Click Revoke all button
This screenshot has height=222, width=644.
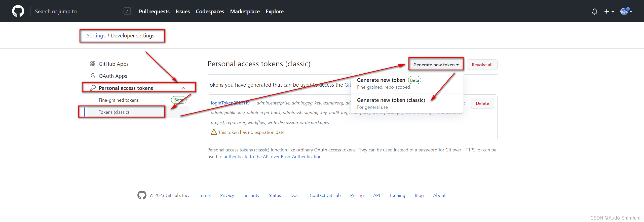(x=482, y=65)
